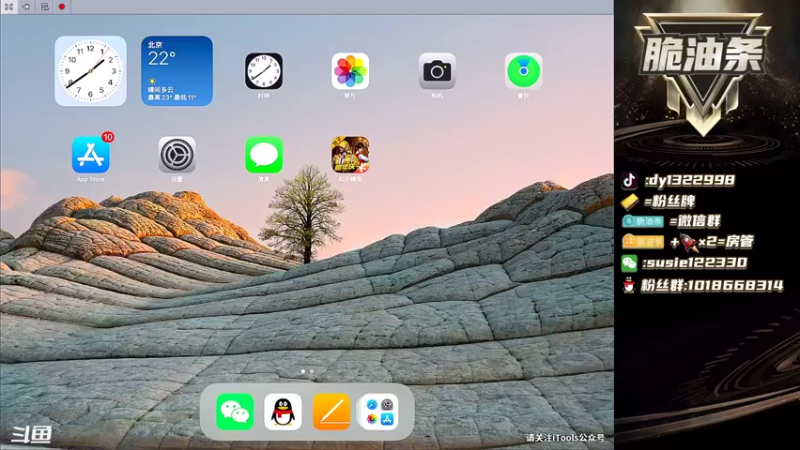Start recording with the red record button

(62, 7)
